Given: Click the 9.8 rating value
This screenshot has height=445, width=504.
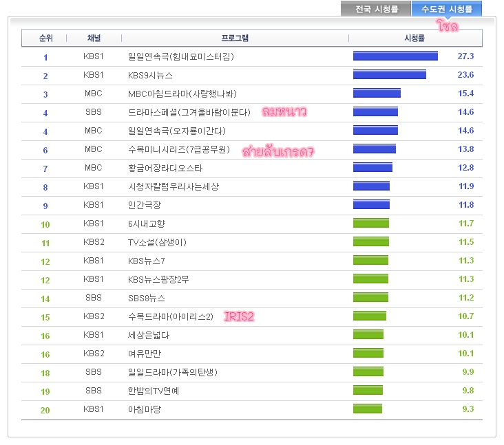Looking at the screenshot, I should pyautogui.click(x=468, y=391).
